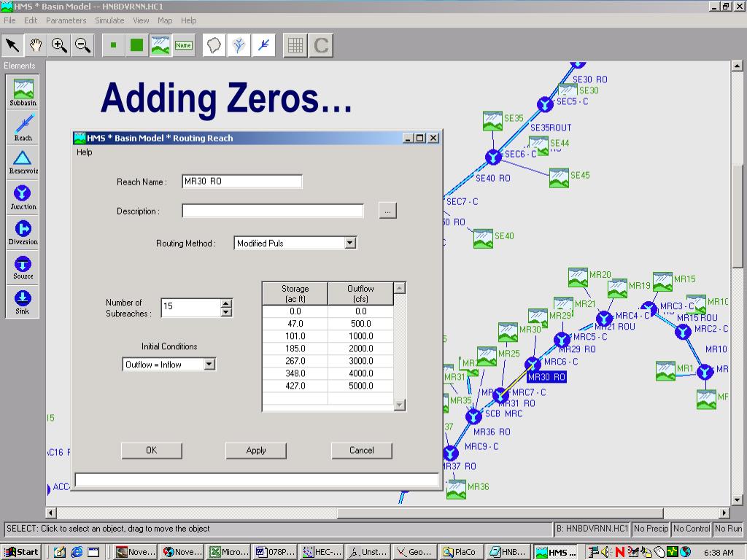
Task: Click the Cancel button
Action: click(362, 451)
